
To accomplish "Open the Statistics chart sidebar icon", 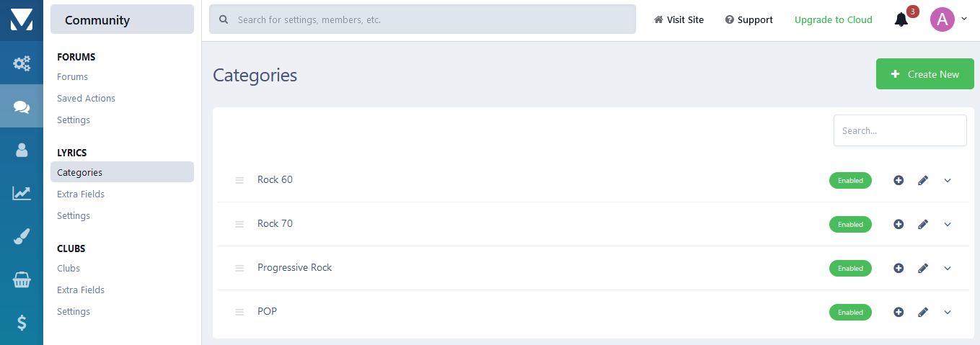I will click(x=22, y=193).
